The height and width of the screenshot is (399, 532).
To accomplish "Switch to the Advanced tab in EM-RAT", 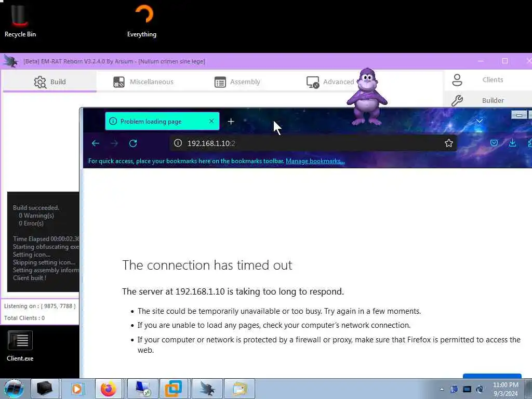I will 330,82.
